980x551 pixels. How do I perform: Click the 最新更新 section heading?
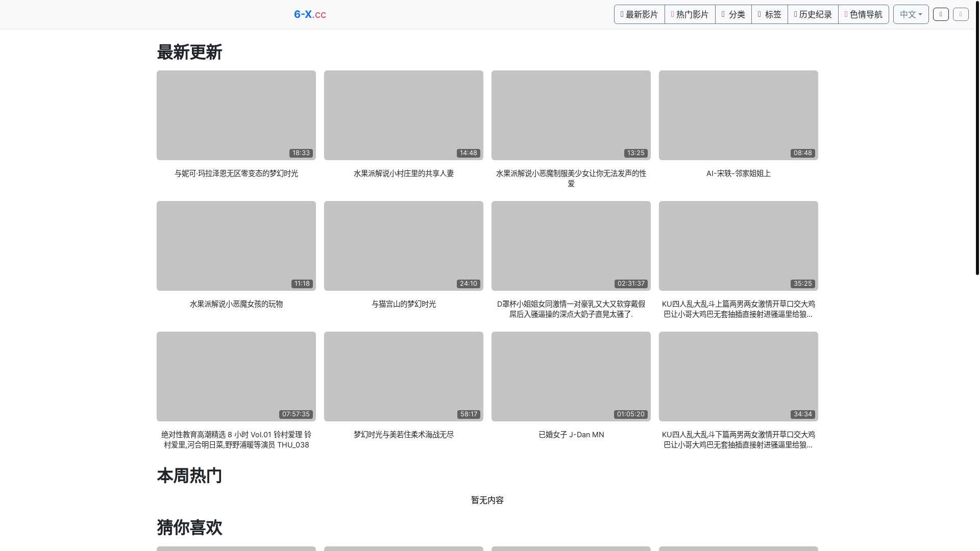pyautogui.click(x=189, y=52)
